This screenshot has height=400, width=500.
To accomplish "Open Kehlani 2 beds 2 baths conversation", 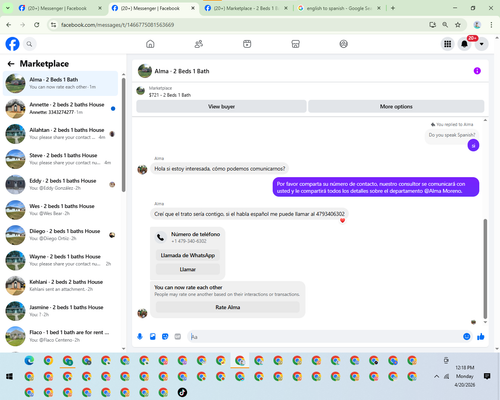I will (60, 286).
